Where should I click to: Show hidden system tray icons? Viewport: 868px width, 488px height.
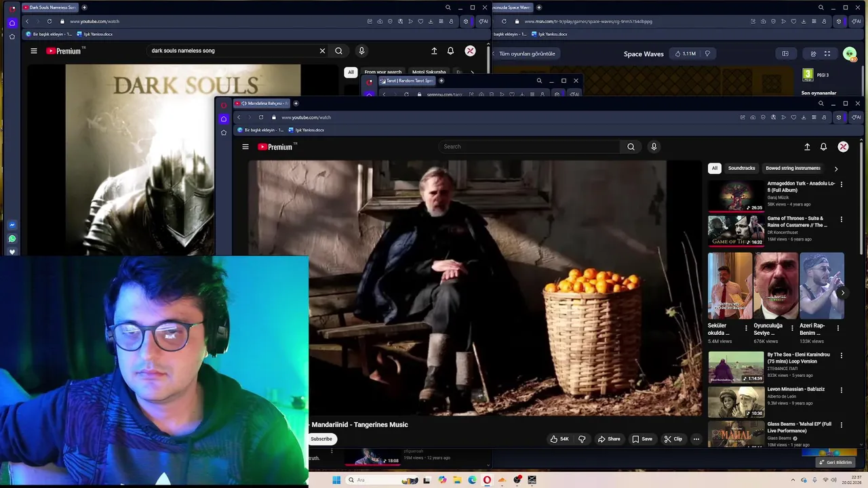tap(793, 480)
